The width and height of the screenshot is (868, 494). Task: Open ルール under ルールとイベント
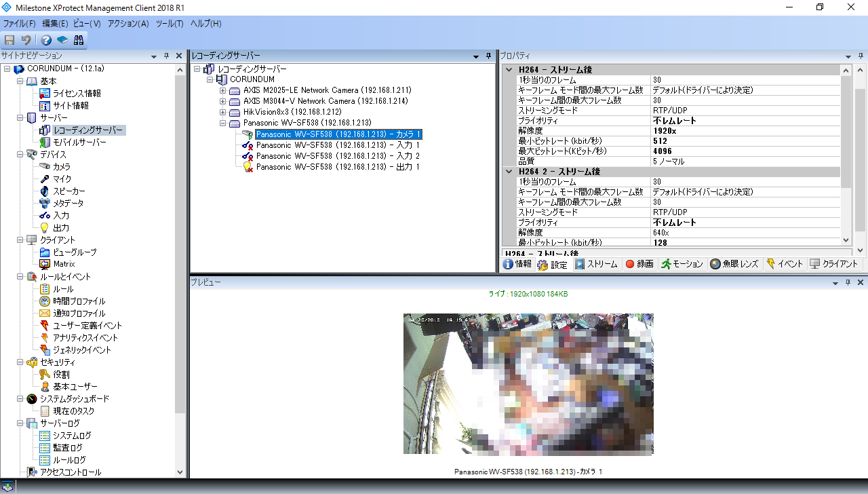click(63, 289)
